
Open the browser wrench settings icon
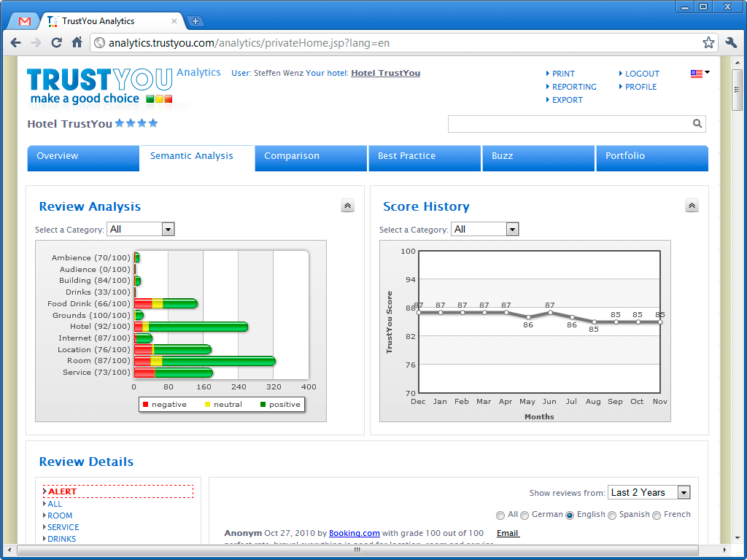click(x=732, y=43)
